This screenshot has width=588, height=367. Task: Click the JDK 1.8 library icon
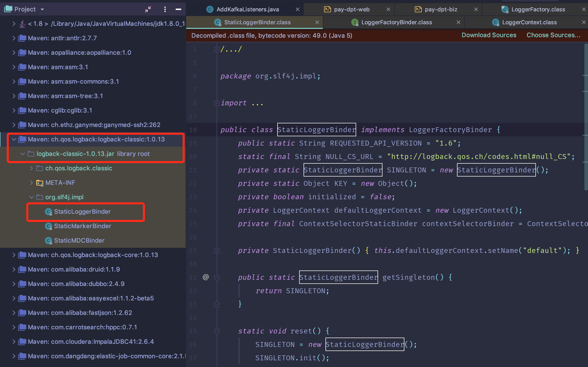point(22,24)
